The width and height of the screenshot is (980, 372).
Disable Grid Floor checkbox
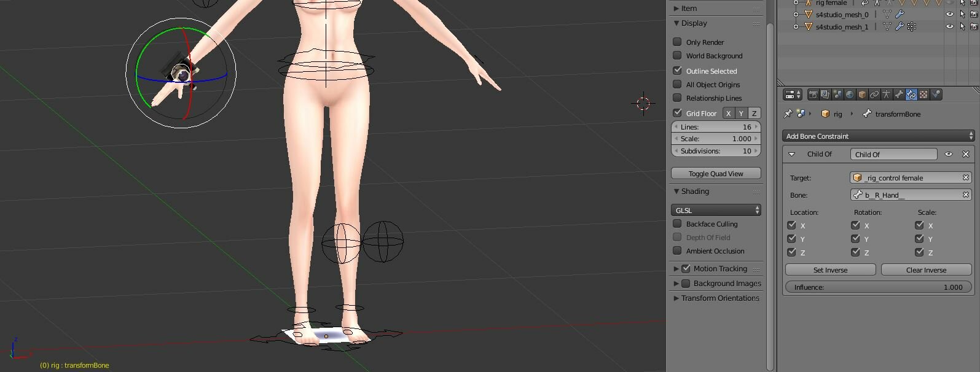(x=677, y=113)
